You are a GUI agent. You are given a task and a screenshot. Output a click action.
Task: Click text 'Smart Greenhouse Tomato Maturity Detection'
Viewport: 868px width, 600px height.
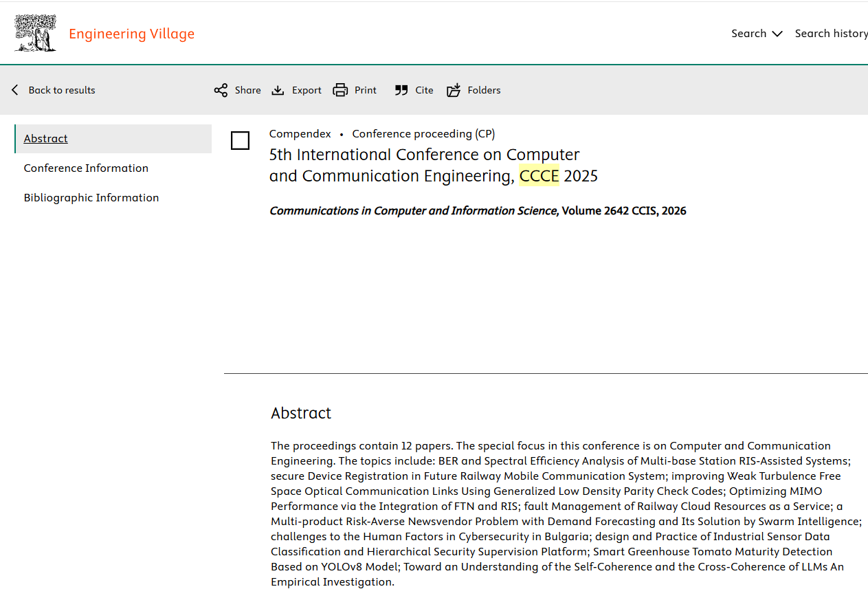pyautogui.click(x=713, y=551)
